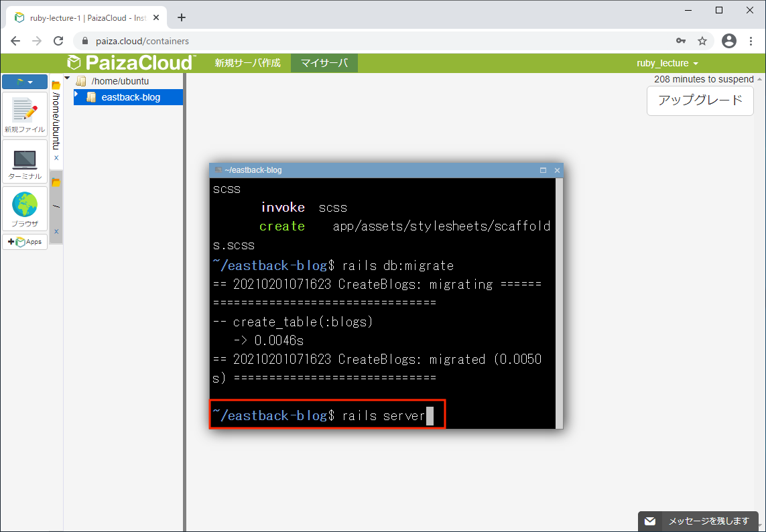766x532 pixels.
Task: Open the ブラウザ browser icon
Action: pyautogui.click(x=25, y=208)
